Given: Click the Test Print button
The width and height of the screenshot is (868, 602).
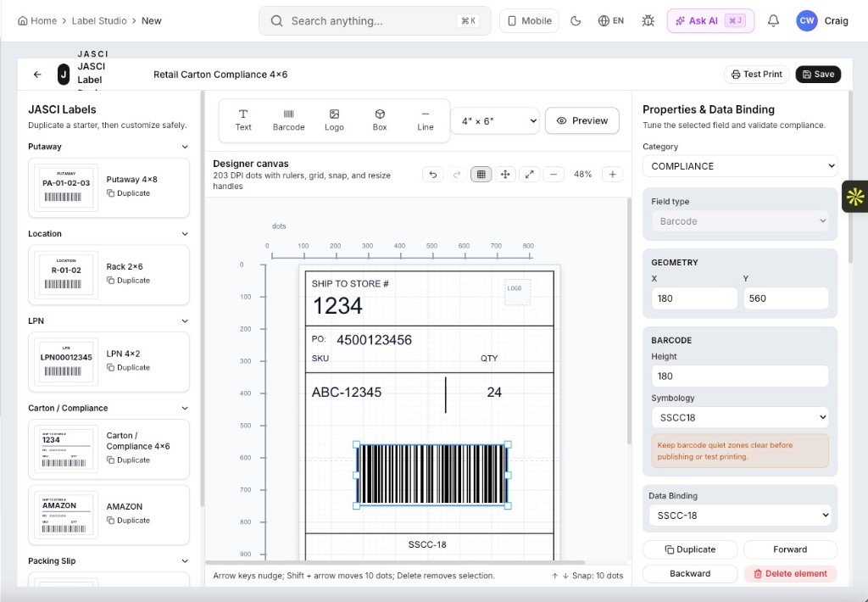Looking at the screenshot, I should (x=757, y=75).
